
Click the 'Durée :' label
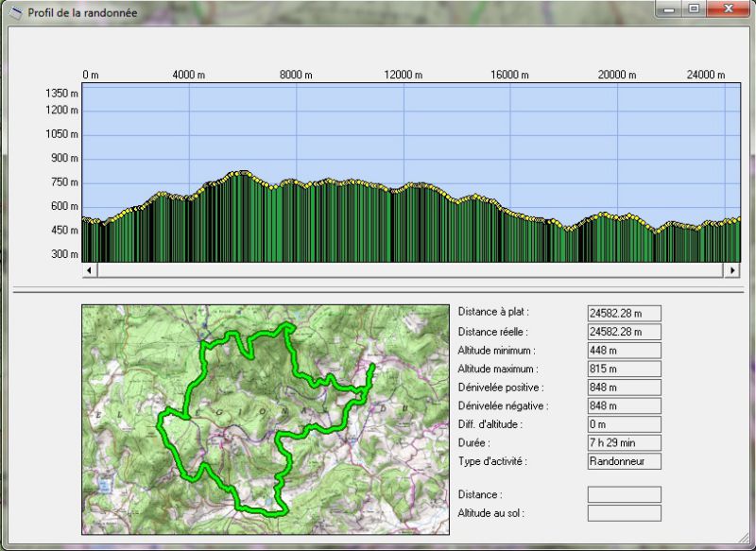474,442
